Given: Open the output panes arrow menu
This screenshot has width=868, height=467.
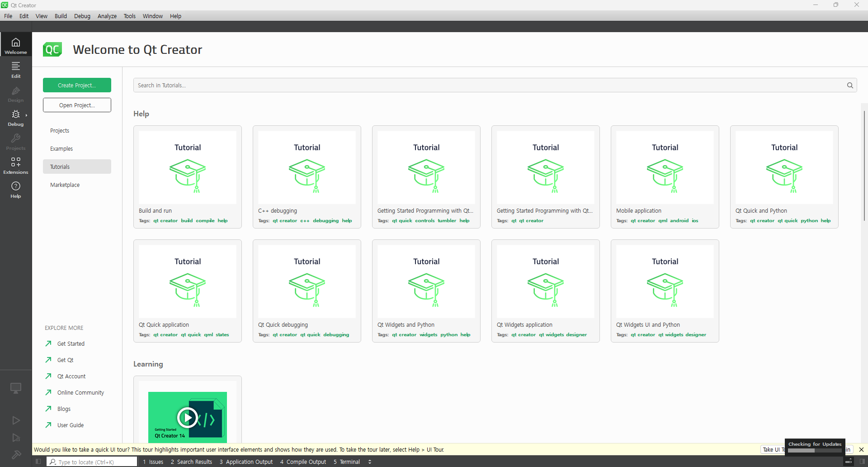Looking at the screenshot, I should (370, 462).
